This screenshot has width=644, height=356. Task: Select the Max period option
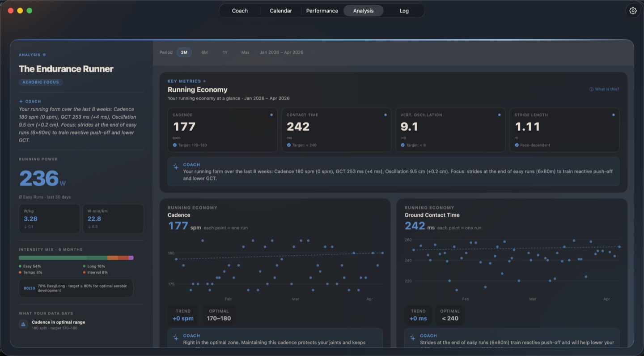[x=245, y=52]
